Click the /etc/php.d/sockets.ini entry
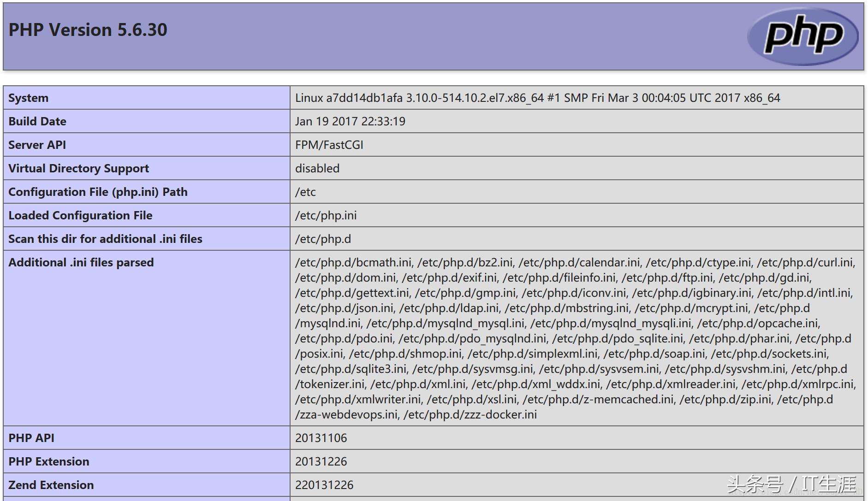868x501 pixels. point(769,354)
